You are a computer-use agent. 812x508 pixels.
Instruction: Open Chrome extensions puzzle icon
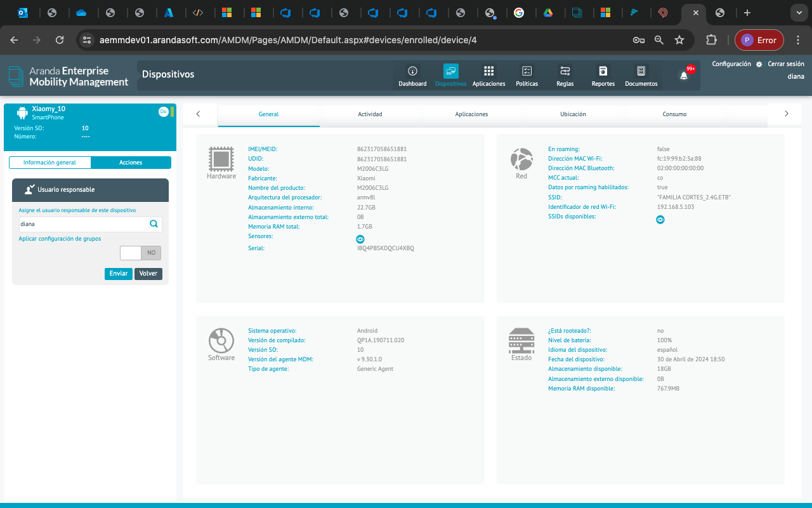[x=712, y=40]
